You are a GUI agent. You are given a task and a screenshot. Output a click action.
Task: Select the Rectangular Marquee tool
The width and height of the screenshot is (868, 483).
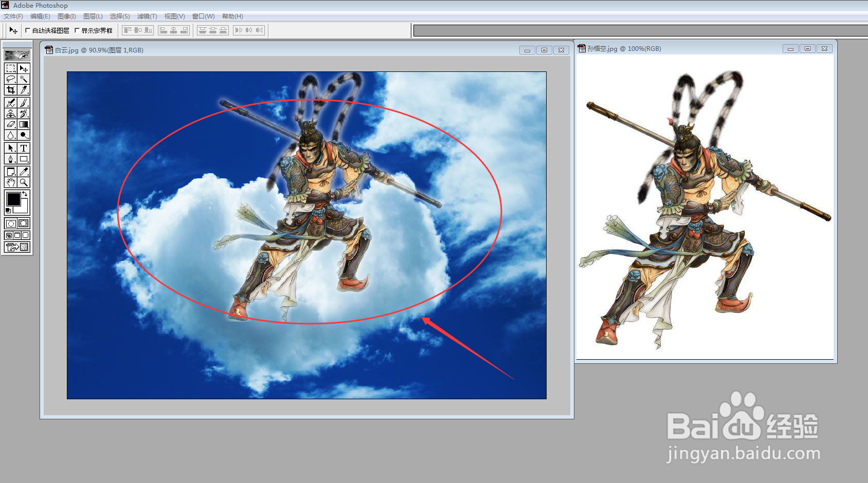click(x=10, y=68)
